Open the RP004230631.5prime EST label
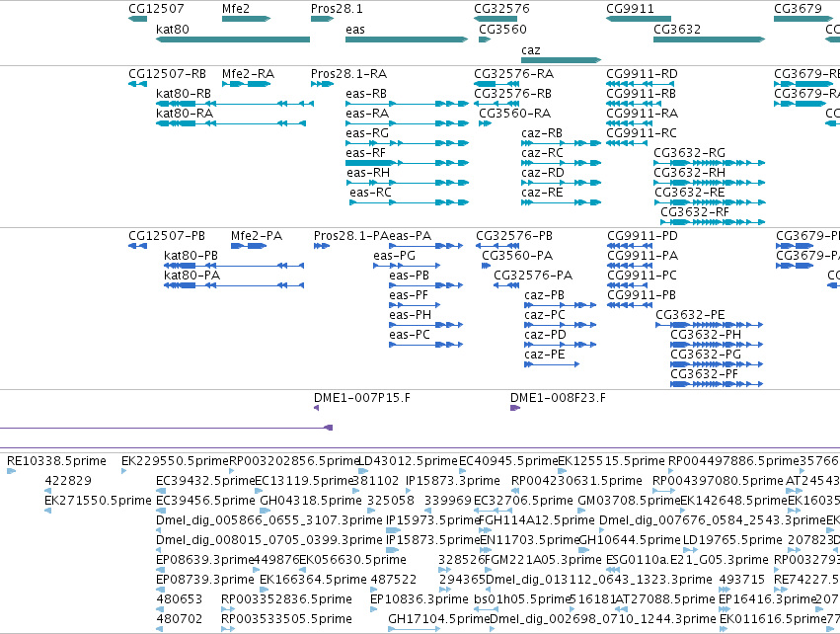The height and width of the screenshot is (634, 840). (x=576, y=481)
